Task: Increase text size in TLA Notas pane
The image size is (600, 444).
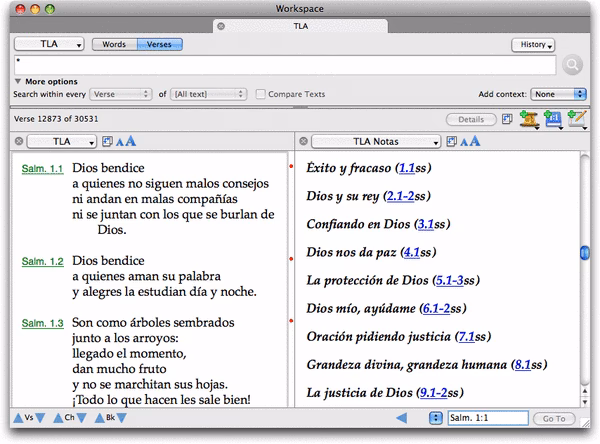Action: point(474,141)
